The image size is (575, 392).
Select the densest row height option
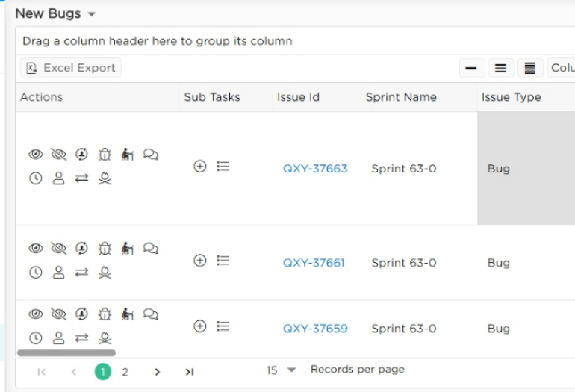point(530,68)
